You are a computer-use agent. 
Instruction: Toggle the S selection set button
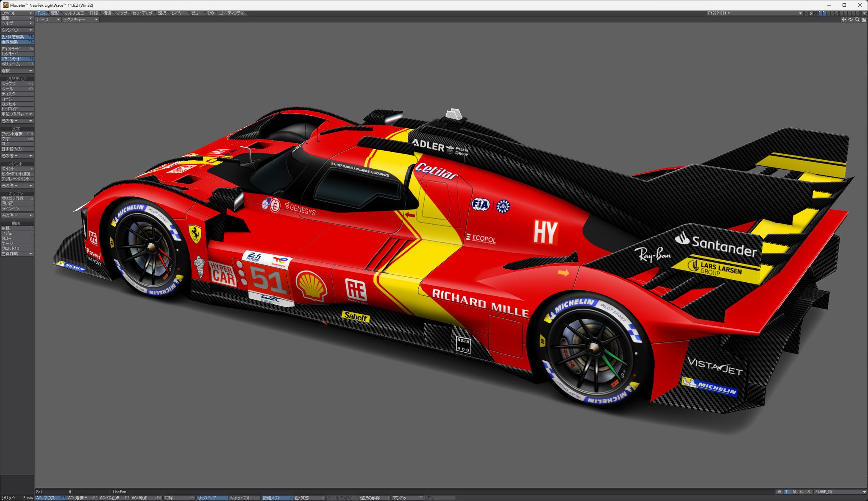pos(809,492)
